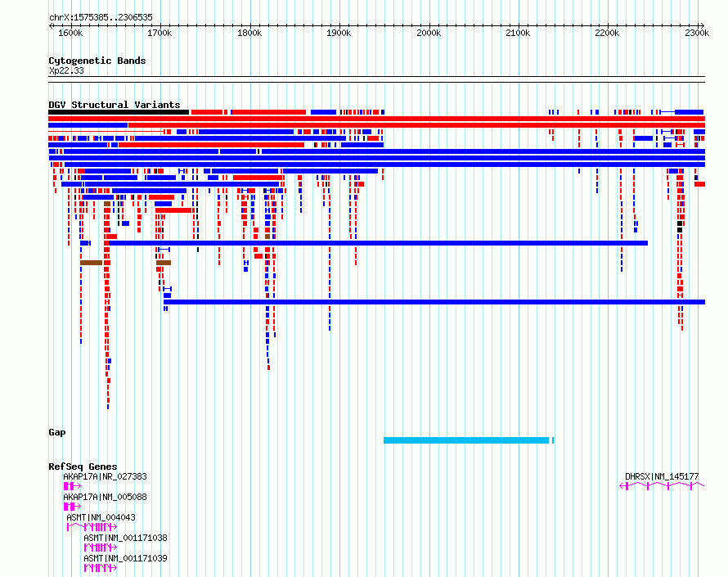Click the gene glyph under ASMT|NM_004043
The image size is (728, 577).
coord(92,527)
